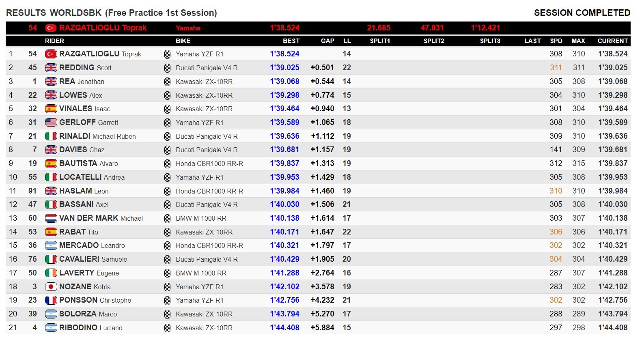644x342 pixels.
Task: Click the chequered flag icon in HASLAM Leon row
Action: (x=167, y=191)
